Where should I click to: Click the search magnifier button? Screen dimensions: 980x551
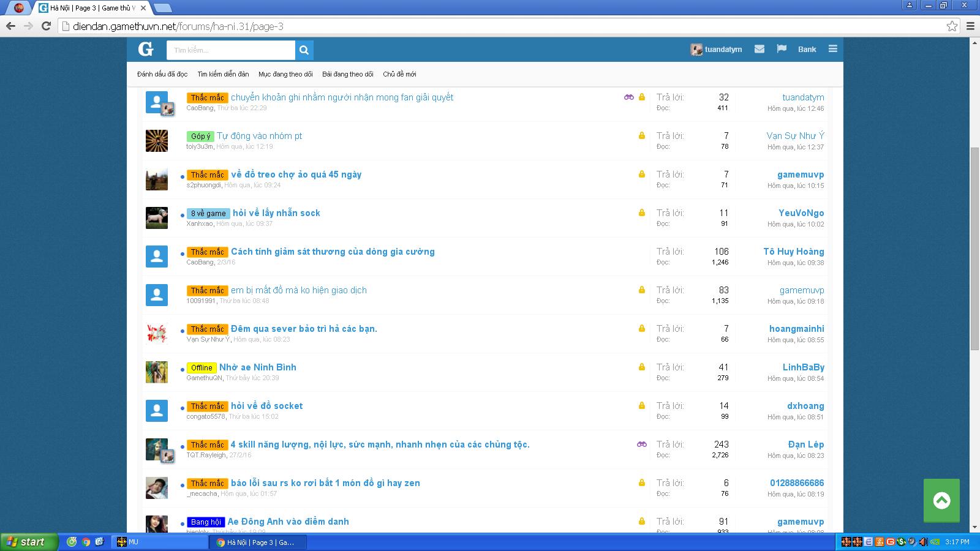click(304, 50)
